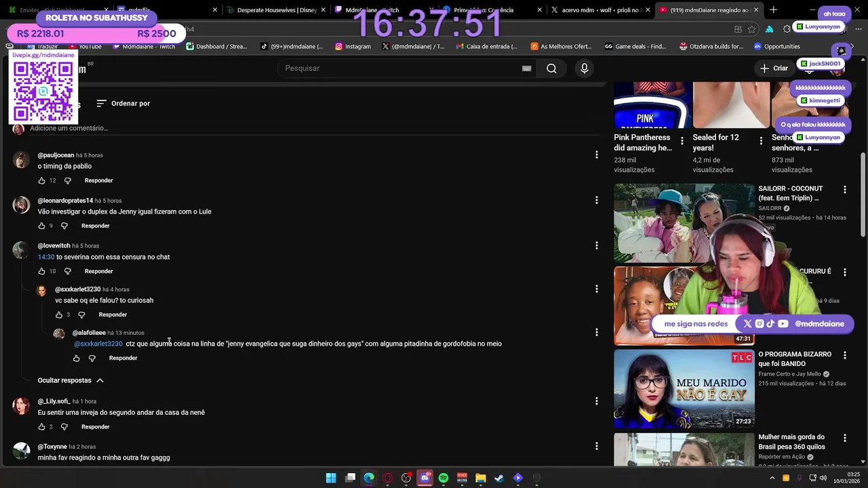Like the @lovewitch comment about censura no chat
The image size is (868, 488).
click(x=41, y=271)
